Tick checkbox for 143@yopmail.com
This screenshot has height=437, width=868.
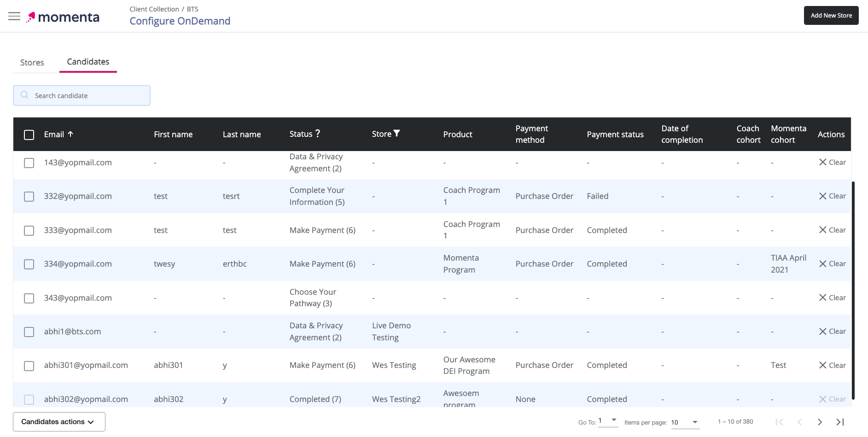tap(29, 163)
